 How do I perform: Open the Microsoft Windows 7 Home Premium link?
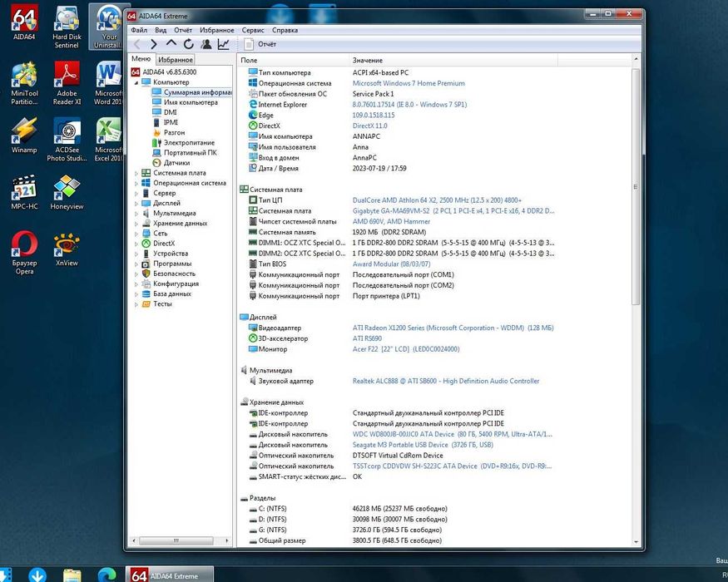pyautogui.click(x=409, y=83)
